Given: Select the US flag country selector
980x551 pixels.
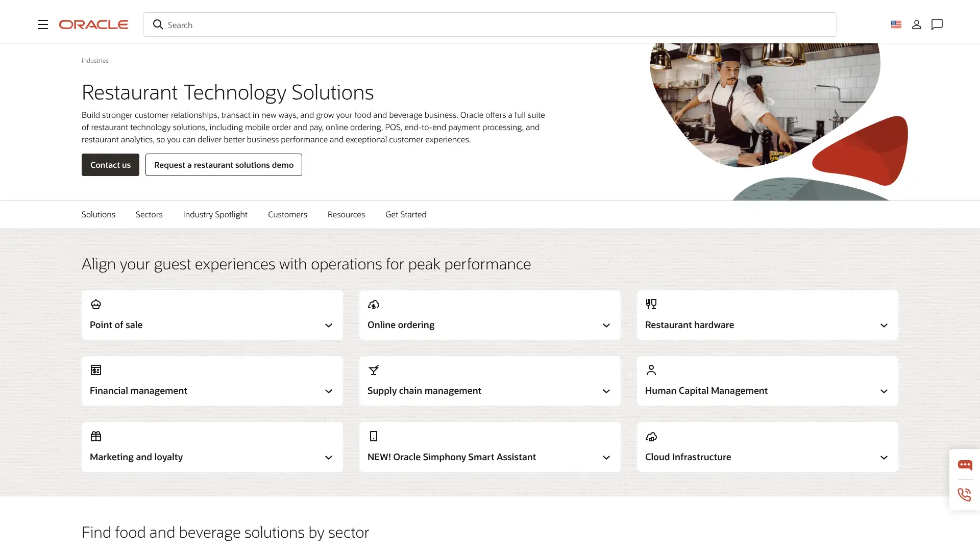Looking at the screenshot, I should 896,24.
